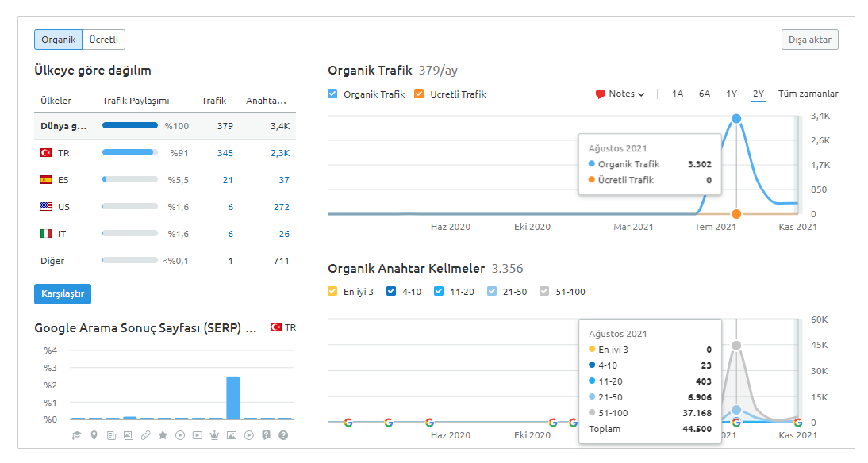Click the question speech bubble FAQ icon
The width and height of the screenshot is (868, 463).
(x=267, y=435)
